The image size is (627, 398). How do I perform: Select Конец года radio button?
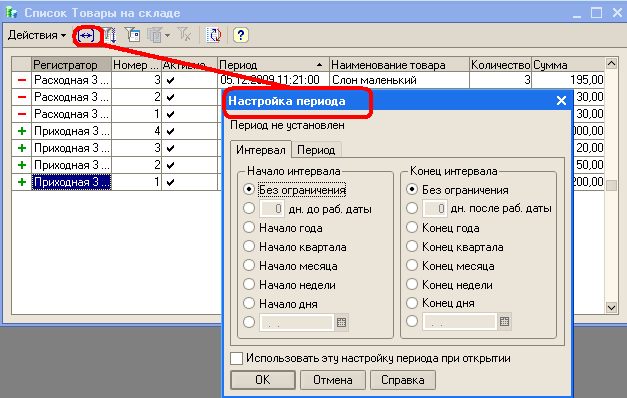click(x=412, y=227)
